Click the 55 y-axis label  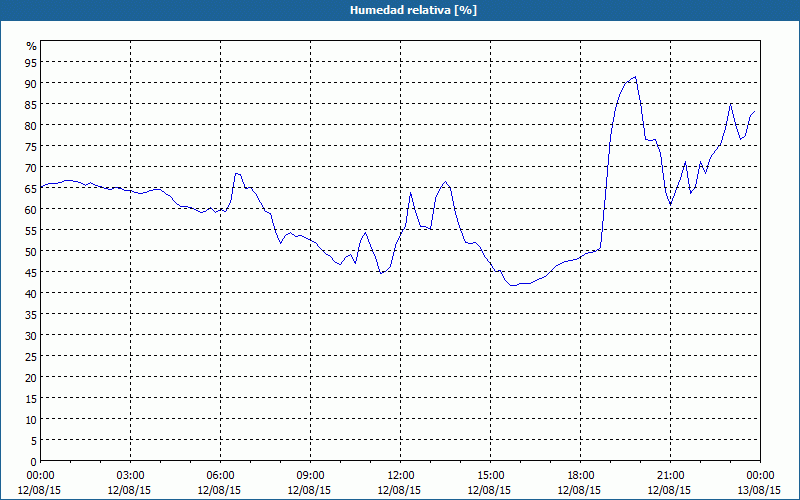pos(31,230)
